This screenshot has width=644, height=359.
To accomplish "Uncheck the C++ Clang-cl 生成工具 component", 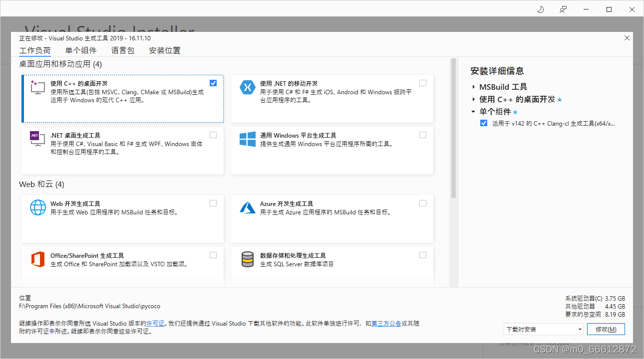I will point(483,123).
